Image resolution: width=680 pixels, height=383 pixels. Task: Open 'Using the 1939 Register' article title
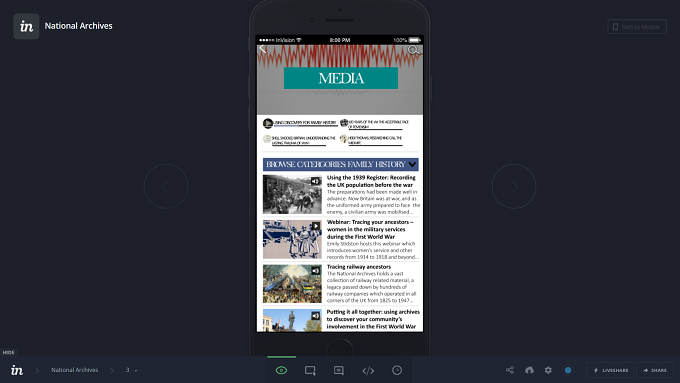tap(371, 181)
